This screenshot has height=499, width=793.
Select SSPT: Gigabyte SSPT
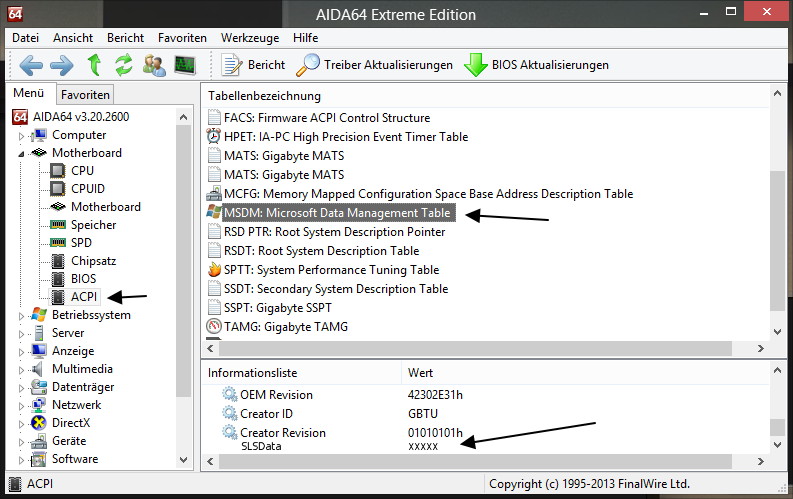click(x=278, y=308)
